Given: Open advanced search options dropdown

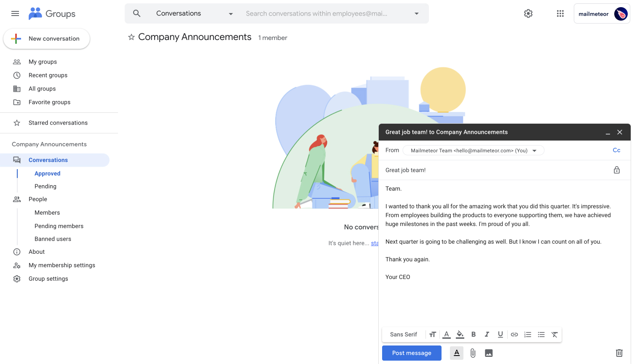Looking at the screenshot, I should click(x=416, y=13).
